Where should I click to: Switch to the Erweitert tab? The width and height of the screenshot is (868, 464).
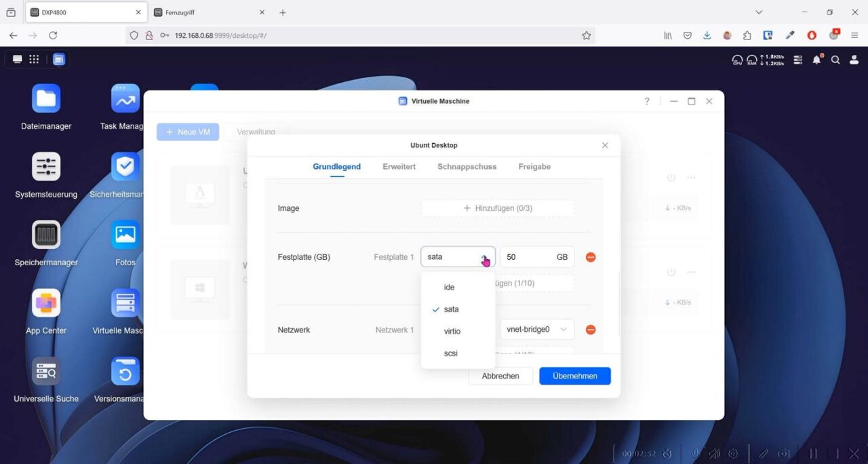pos(399,167)
